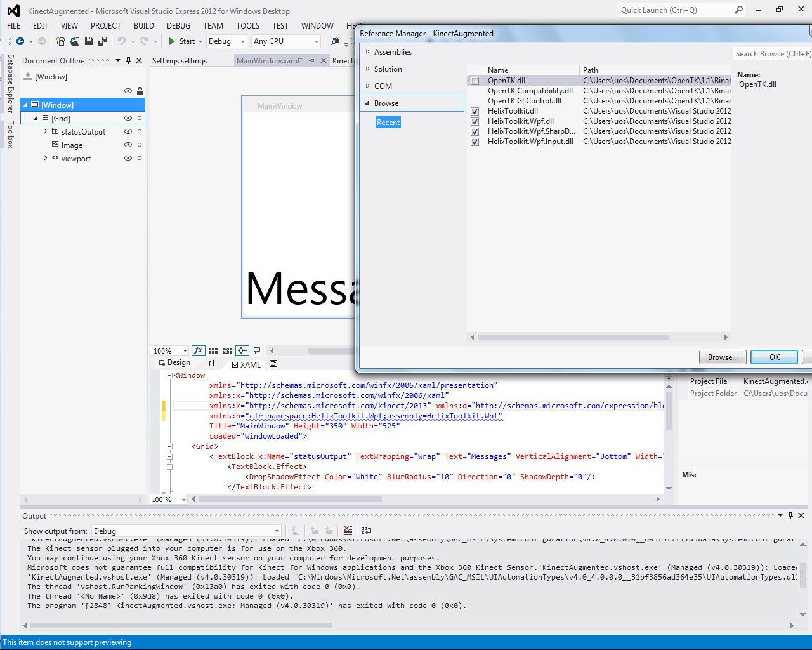The height and width of the screenshot is (650, 812).
Task: Pin the Output panel
Action: click(x=790, y=515)
